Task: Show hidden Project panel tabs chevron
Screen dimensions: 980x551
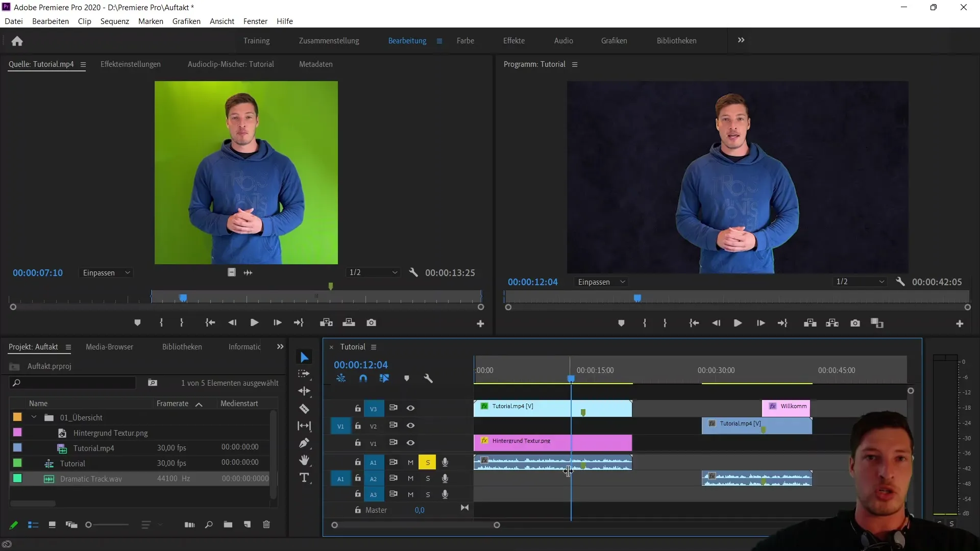Action: pos(280,347)
